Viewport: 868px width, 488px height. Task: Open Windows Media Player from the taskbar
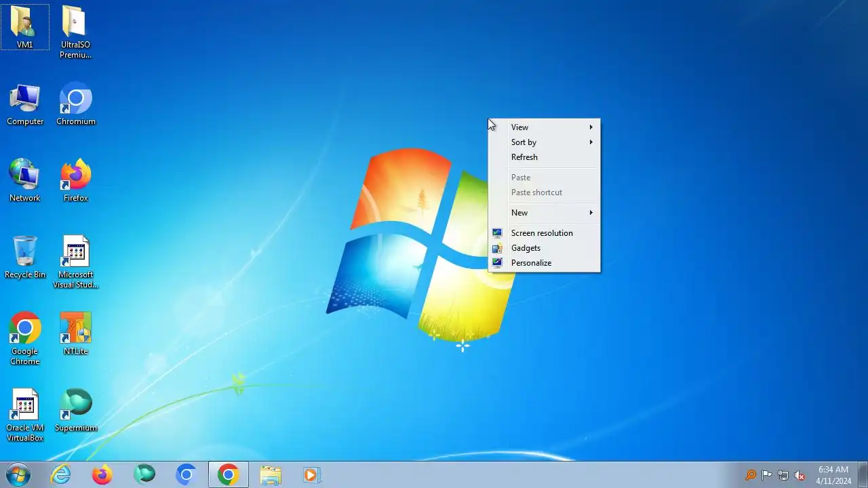[312, 474]
